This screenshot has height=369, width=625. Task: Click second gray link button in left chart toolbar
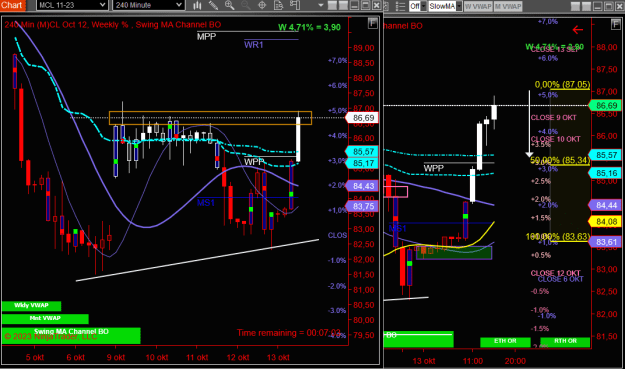pos(343,6)
